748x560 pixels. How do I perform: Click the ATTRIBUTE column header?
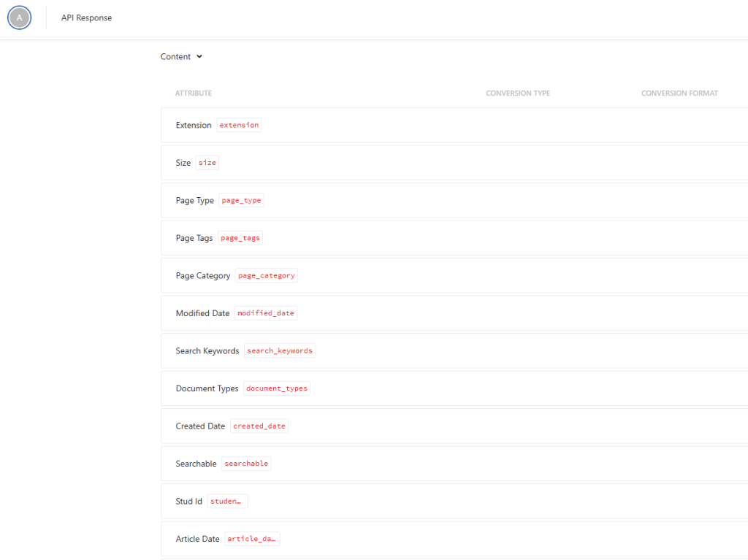(194, 93)
